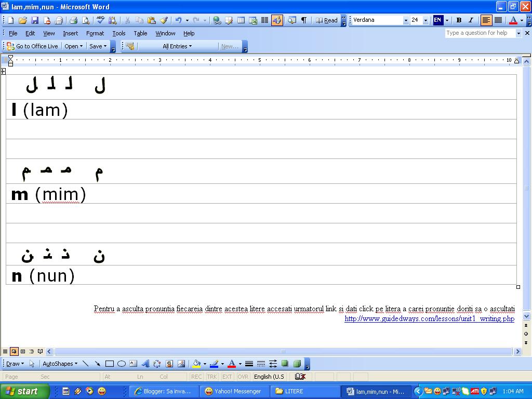Click Insert Table icon
The image size is (532, 399).
tap(241, 20)
